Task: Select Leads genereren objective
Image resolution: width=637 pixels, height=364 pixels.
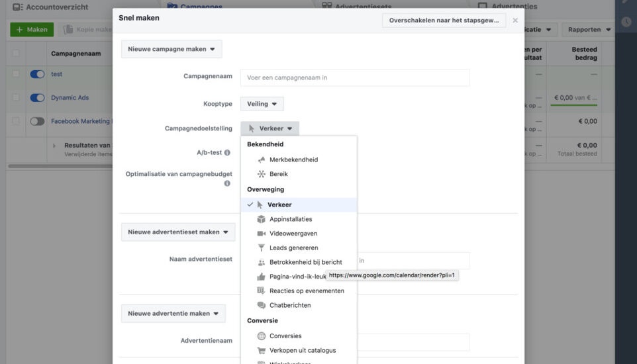Action: [x=299, y=248]
